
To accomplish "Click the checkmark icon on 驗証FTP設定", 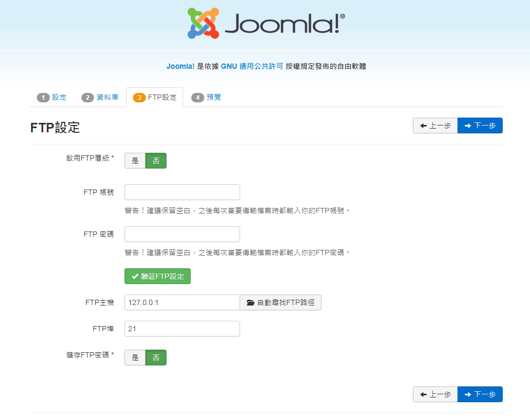I will tap(135, 277).
